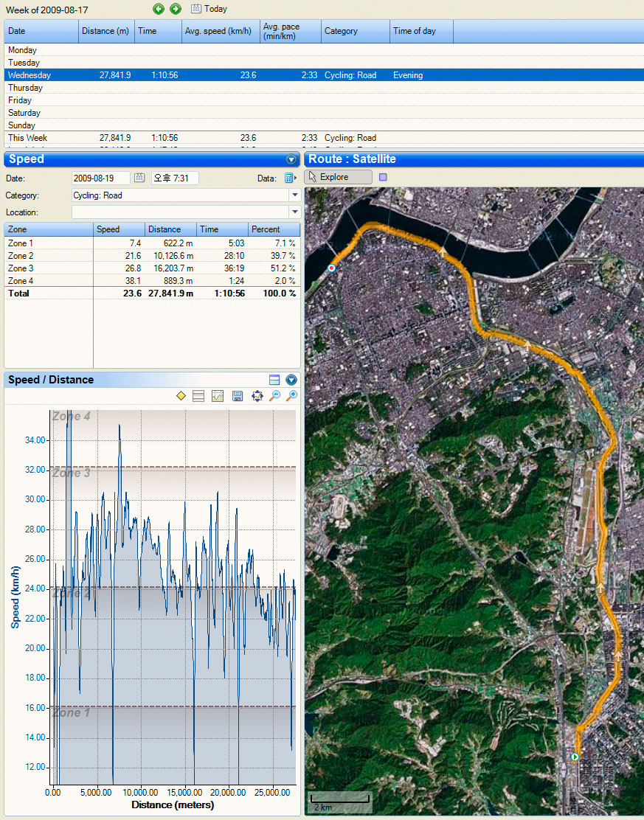
Task: Expand the Speed panel header menu
Action: point(291,159)
